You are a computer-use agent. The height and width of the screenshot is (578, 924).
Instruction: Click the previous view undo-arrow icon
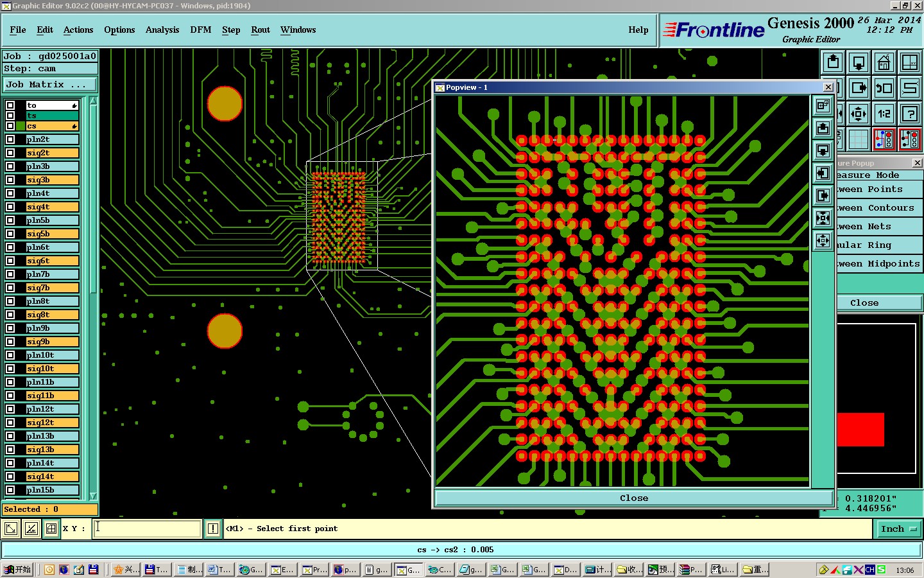click(x=884, y=88)
